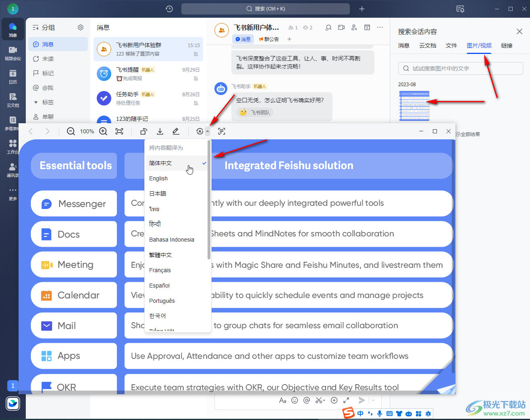
Task: Click Sogou microphone voice input icon
Action: click(380, 414)
